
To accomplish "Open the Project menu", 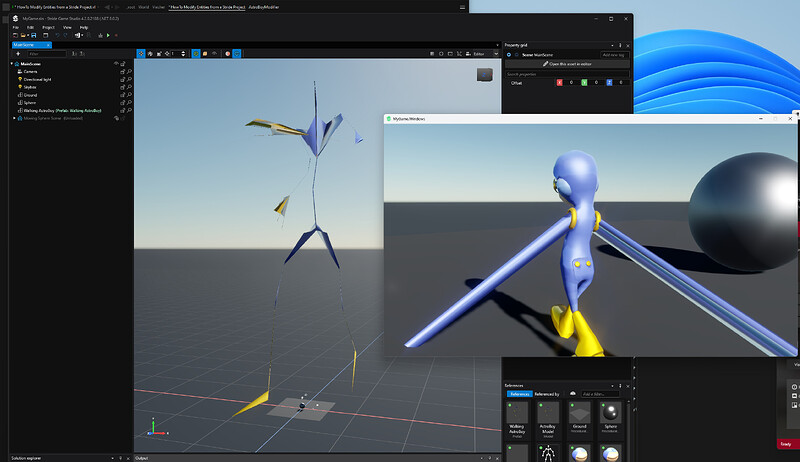I will [48, 28].
